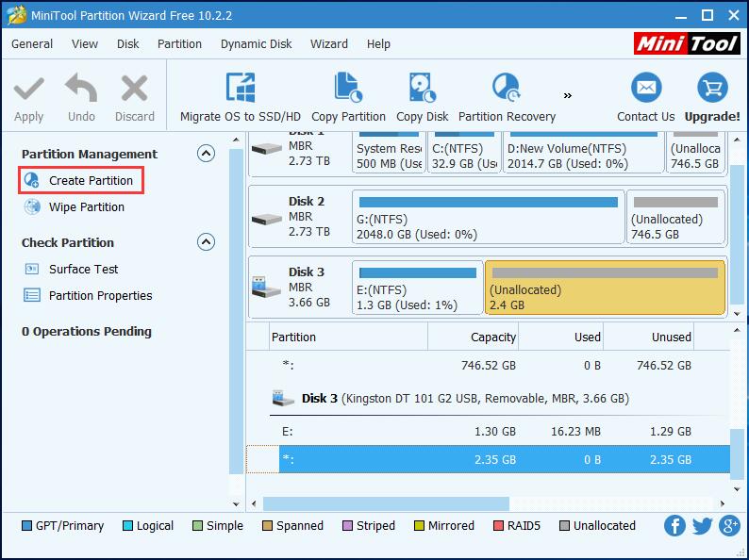Click the 0 Operations Pending label

point(87,331)
